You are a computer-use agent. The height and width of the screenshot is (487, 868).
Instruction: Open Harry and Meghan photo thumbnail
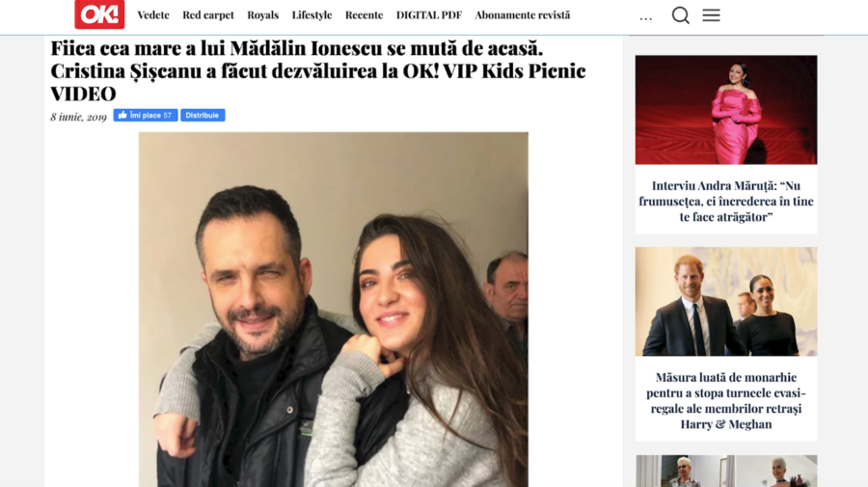point(725,302)
